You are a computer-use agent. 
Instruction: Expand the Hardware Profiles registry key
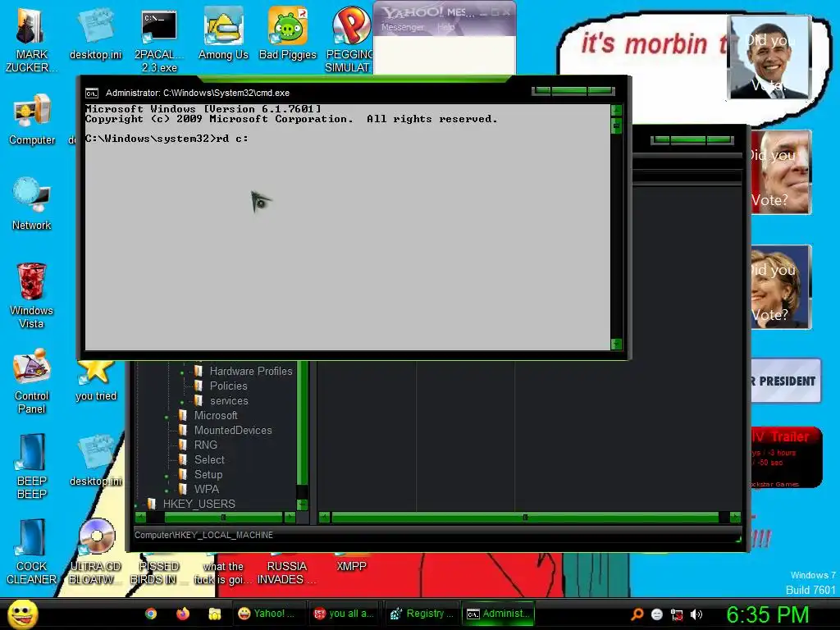[x=182, y=372]
